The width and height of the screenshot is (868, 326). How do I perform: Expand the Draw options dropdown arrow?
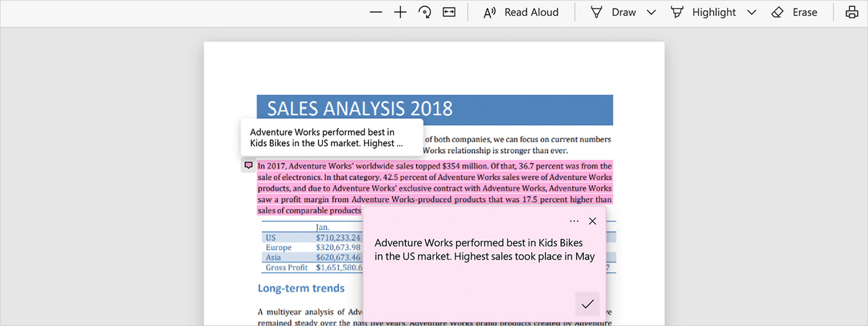(651, 12)
